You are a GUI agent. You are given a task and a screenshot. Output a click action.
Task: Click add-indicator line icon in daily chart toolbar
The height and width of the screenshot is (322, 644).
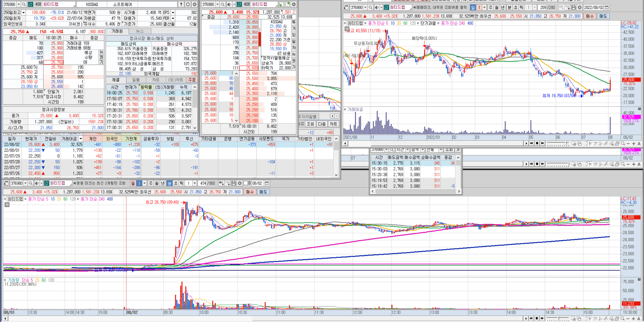568,7
